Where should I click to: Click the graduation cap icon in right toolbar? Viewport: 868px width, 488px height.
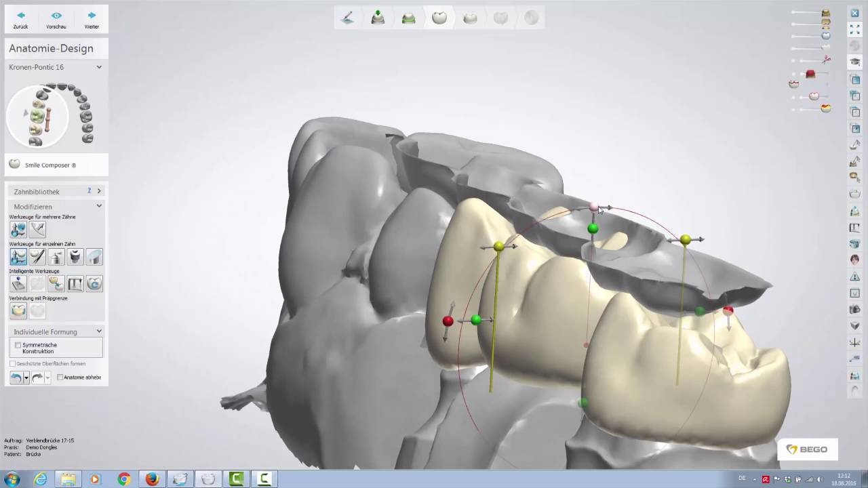coord(855,62)
